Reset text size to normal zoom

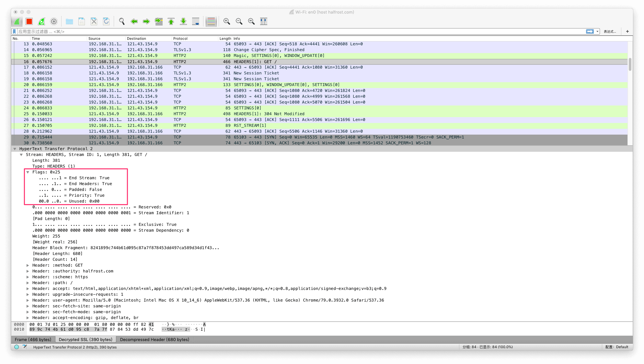coord(251,21)
